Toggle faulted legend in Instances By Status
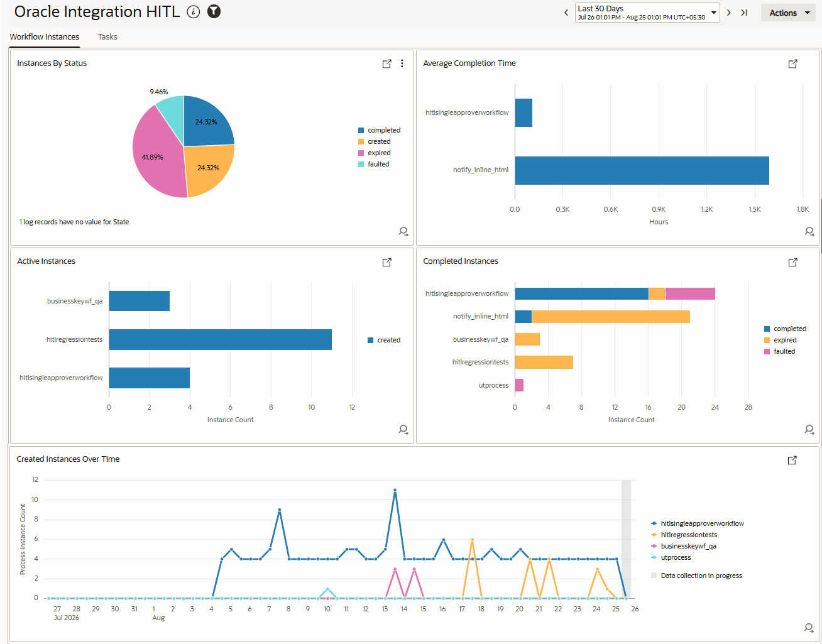Image resolution: width=822 pixels, height=644 pixels. [x=374, y=164]
